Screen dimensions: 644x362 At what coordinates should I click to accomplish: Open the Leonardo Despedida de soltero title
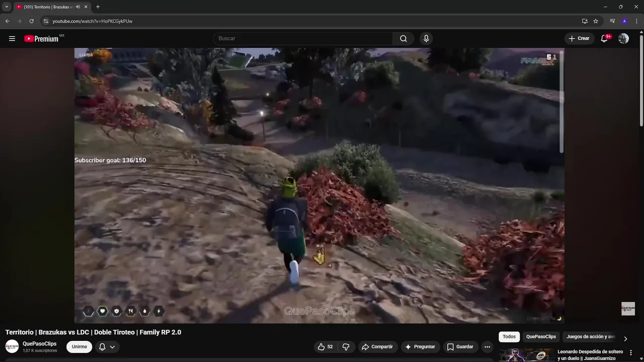click(590, 355)
